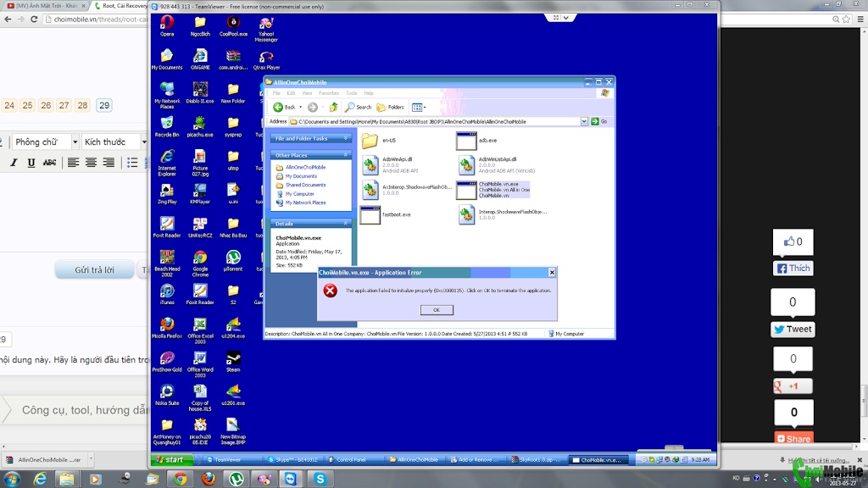Image resolution: width=868 pixels, height=488 pixels.
Task: Select ChoiMobile.vn.exe in the file list
Action: 492,190
